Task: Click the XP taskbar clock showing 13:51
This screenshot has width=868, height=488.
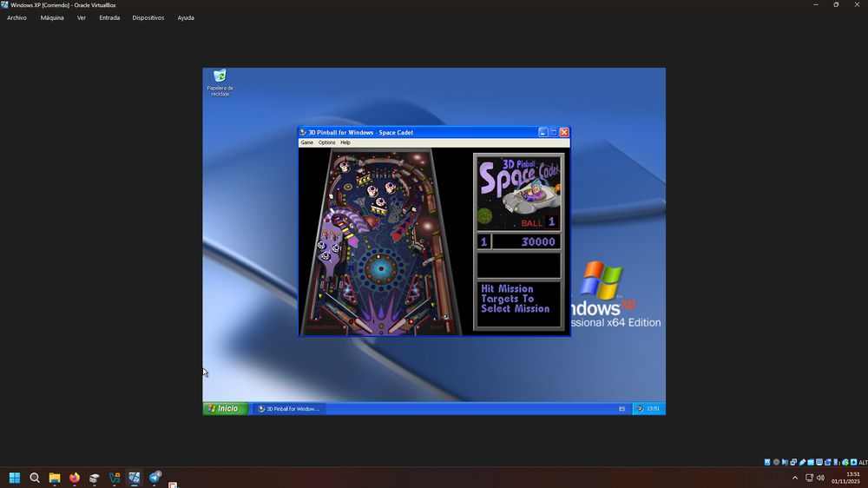Action: coord(654,409)
